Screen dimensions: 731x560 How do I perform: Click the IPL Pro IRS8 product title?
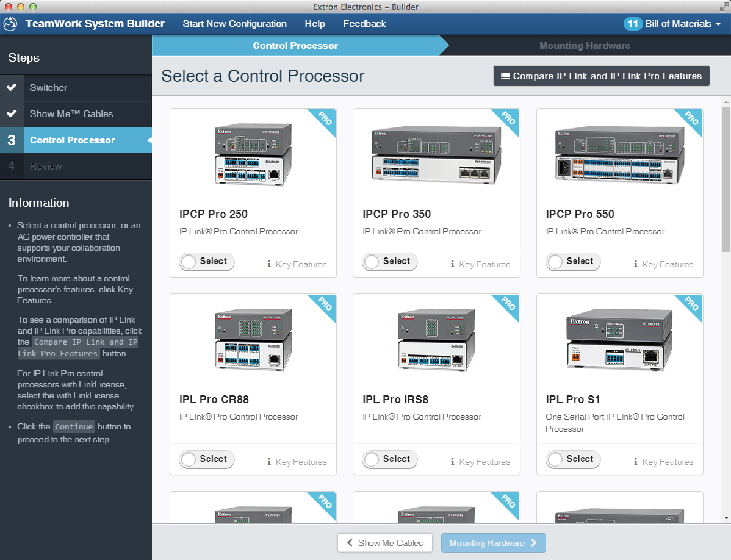tap(395, 400)
